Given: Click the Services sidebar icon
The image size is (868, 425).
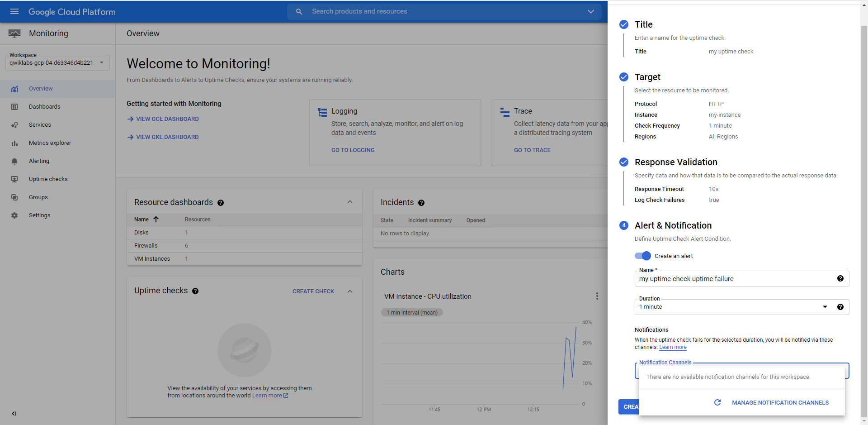Looking at the screenshot, I should click(x=14, y=125).
